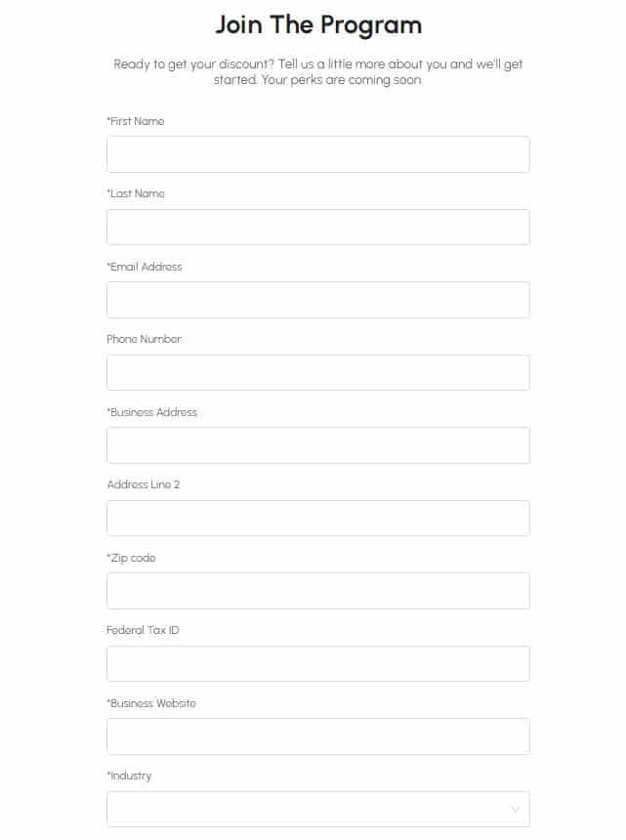
Task: Open the Industry select box
Action: click(x=318, y=809)
